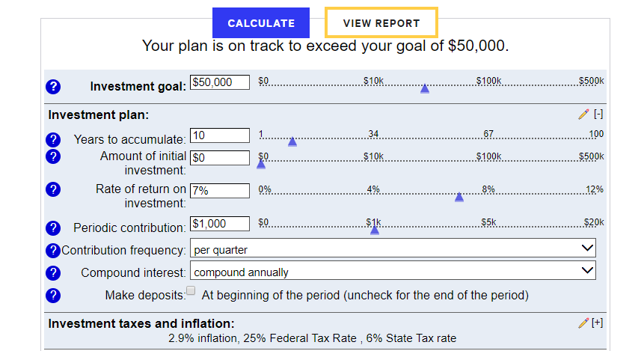This screenshot has width=644, height=351.
Task: Expand the Investment taxes and inflation section
Action: pyautogui.click(x=598, y=323)
